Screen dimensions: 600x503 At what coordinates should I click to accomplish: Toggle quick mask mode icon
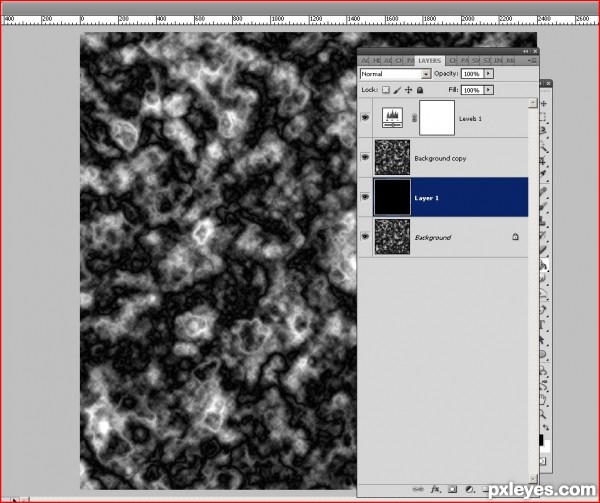point(543,461)
